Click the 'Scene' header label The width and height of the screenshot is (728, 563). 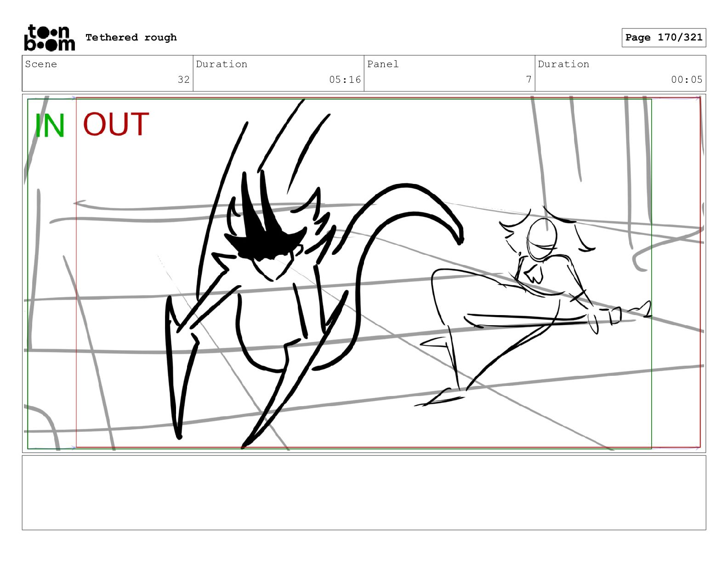(x=41, y=64)
